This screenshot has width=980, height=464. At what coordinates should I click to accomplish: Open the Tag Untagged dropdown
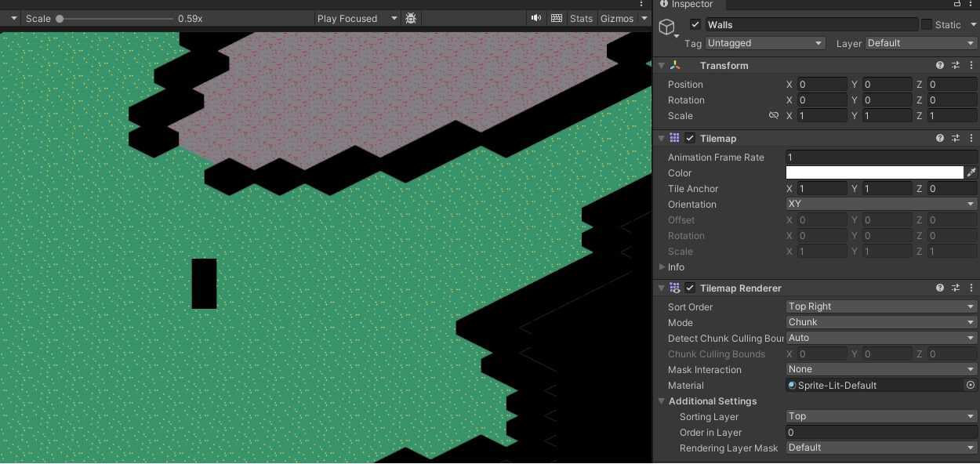tap(764, 43)
